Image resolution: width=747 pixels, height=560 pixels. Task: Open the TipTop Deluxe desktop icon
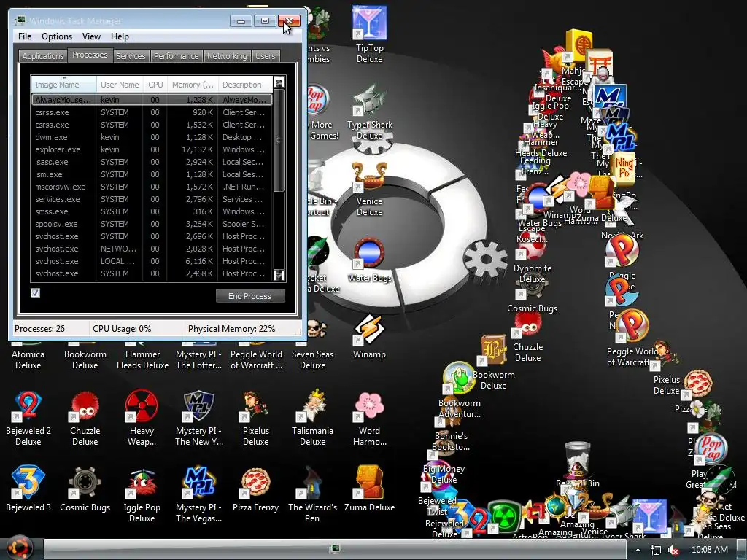[x=369, y=34]
